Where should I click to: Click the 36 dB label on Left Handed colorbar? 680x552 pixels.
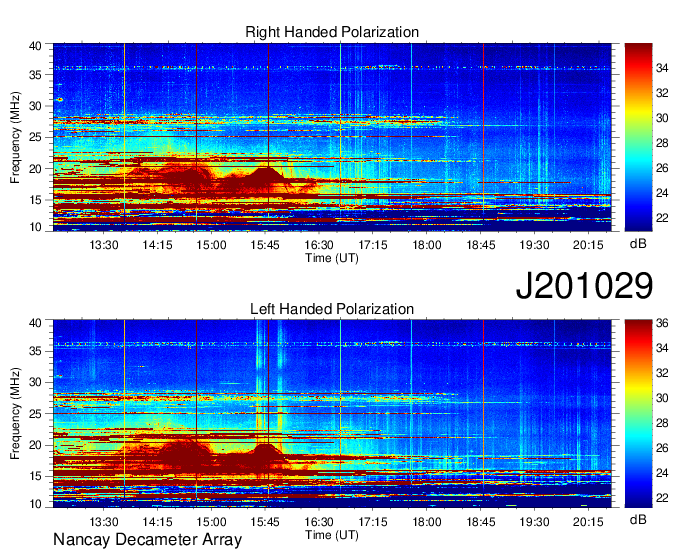point(662,323)
